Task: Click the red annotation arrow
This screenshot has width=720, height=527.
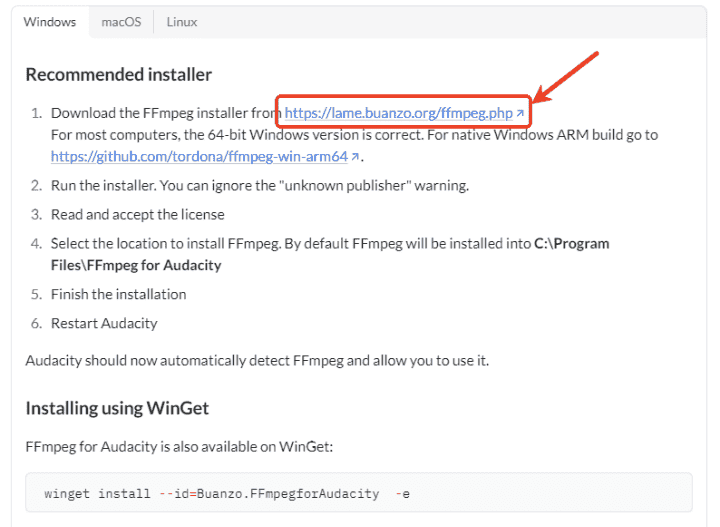Action: point(567,76)
